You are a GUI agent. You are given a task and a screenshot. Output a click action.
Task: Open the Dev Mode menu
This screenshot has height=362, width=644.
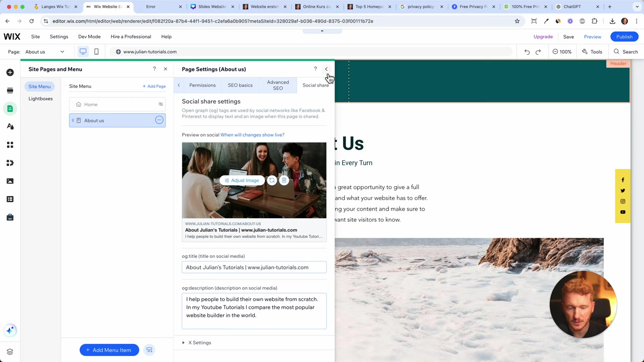pos(89,37)
